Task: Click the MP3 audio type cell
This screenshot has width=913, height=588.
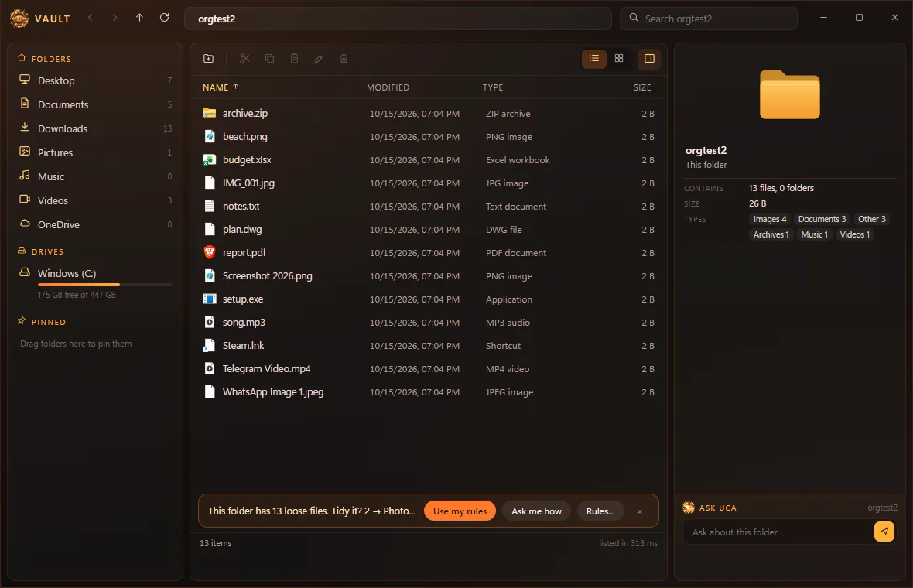Action: click(x=508, y=323)
